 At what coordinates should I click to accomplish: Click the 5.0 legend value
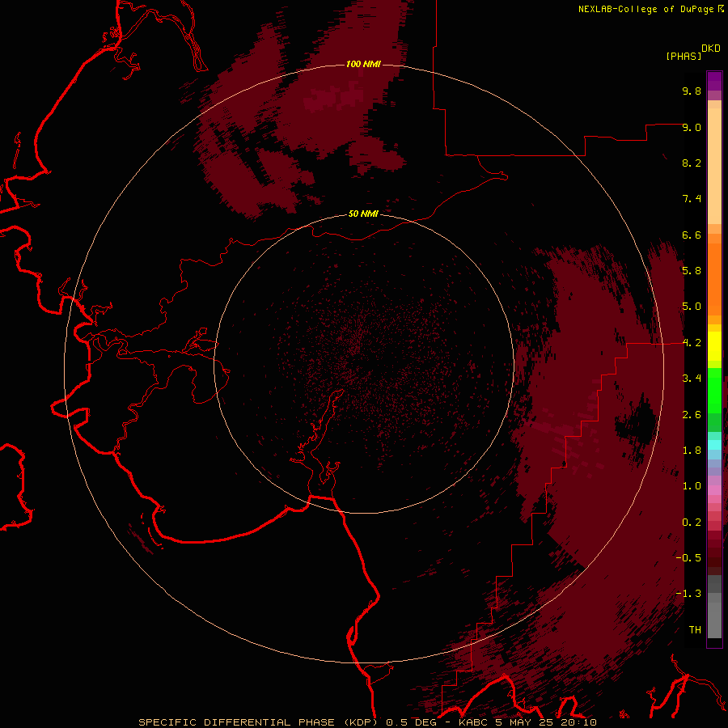click(692, 307)
